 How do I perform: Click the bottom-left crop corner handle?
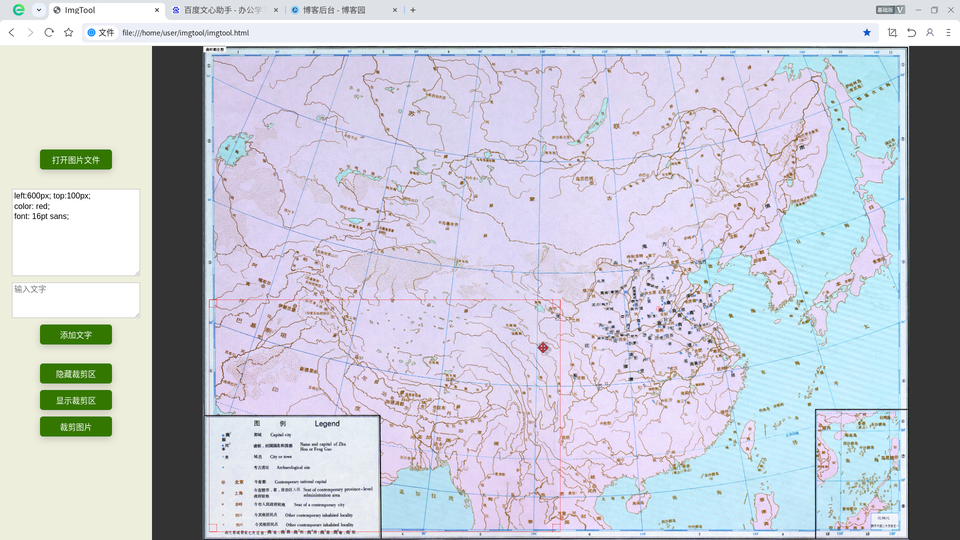[213, 528]
